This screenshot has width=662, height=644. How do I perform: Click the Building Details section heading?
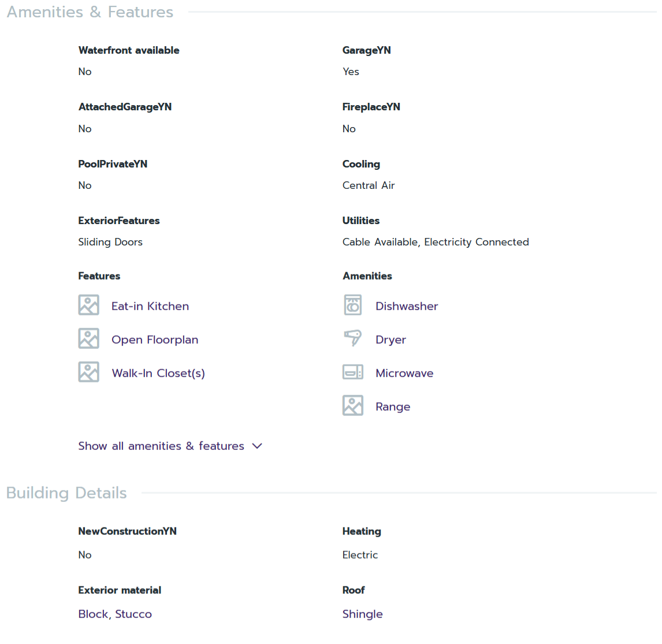point(66,493)
